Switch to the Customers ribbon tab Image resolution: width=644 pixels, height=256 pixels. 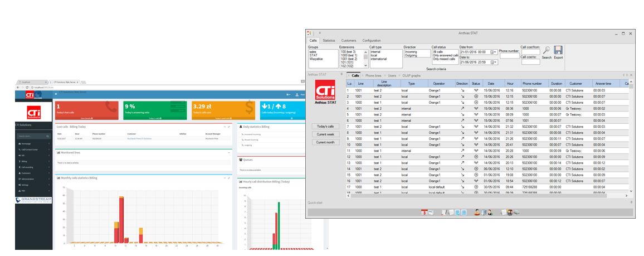click(x=349, y=41)
